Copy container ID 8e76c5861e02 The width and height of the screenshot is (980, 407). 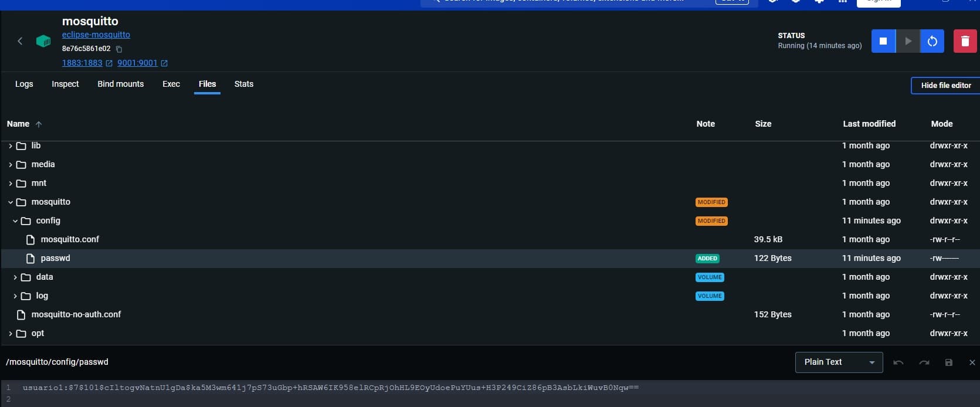[x=119, y=49]
